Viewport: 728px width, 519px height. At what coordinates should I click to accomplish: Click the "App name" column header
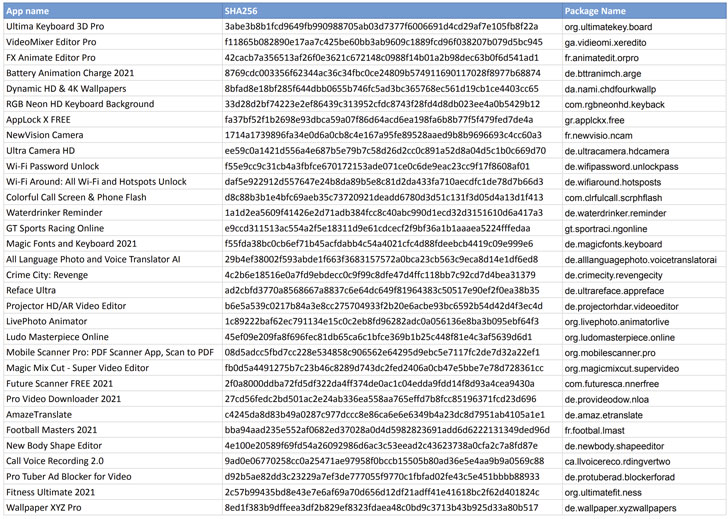27,10
